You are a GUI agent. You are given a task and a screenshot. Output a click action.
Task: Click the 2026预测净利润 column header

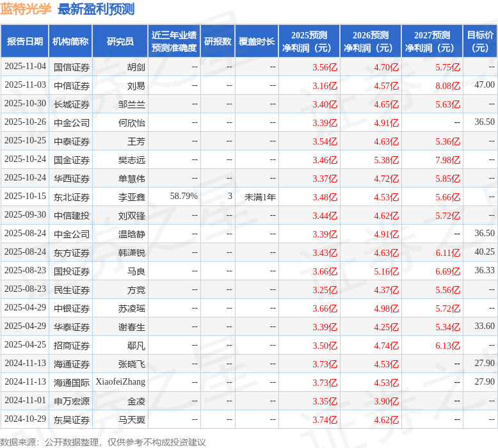371,41
